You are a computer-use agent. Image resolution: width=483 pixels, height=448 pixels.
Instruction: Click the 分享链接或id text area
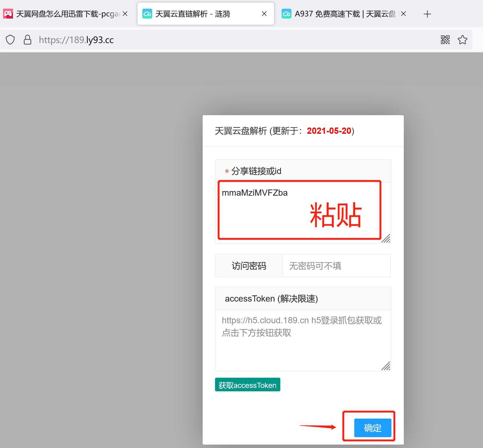(303, 213)
